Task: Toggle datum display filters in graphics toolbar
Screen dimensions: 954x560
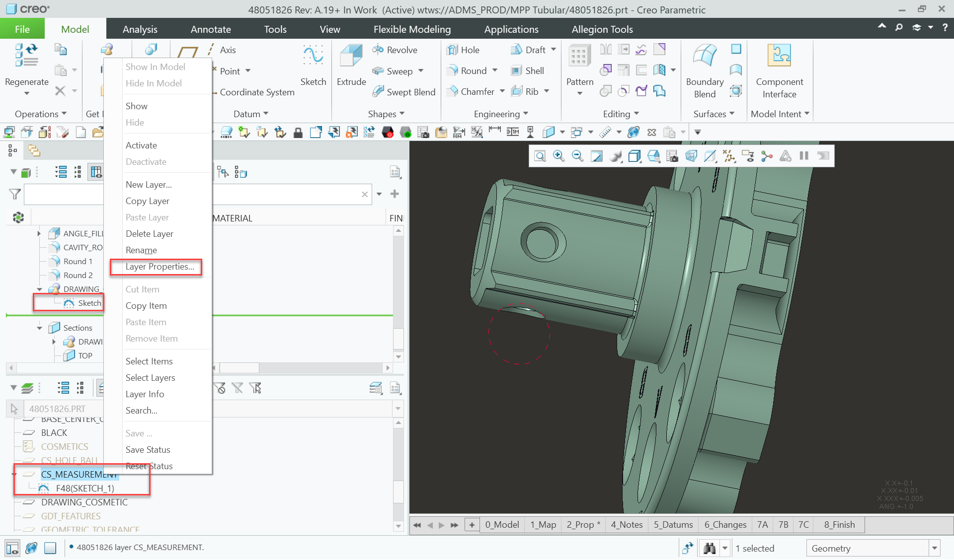Action: (729, 155)
